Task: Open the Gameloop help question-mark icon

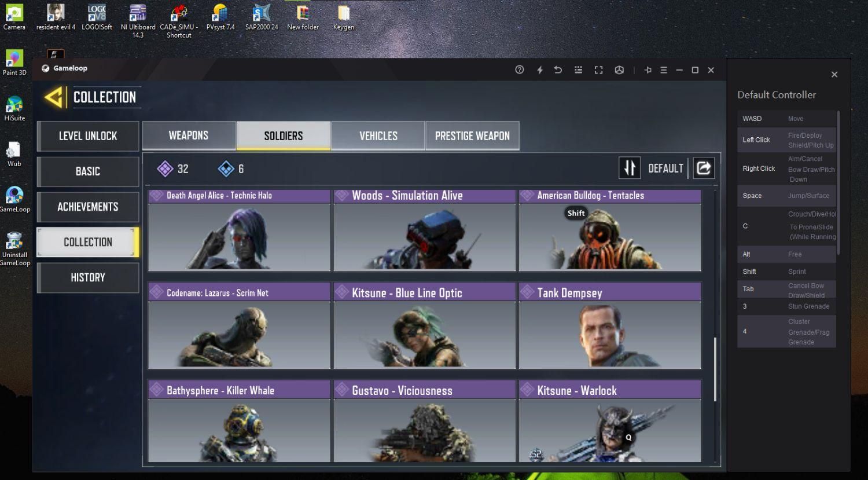Action: pyautogui.click(x=520, y=69)
